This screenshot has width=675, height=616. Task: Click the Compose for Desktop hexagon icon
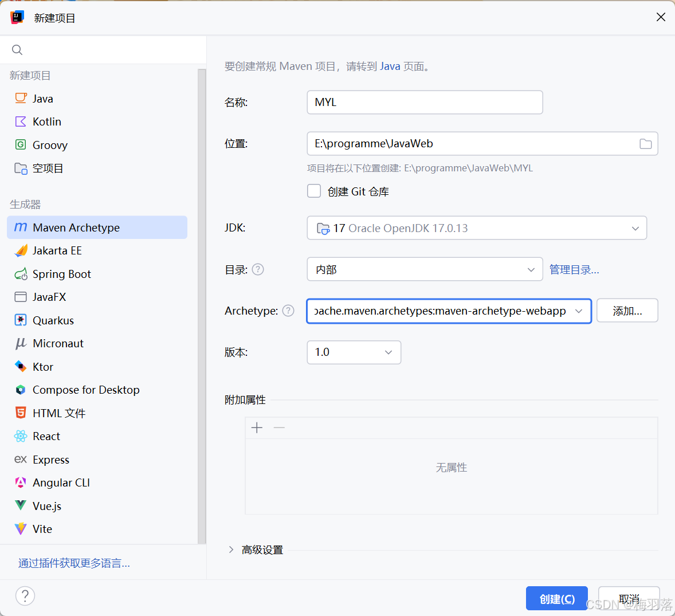tap(21, 390)
